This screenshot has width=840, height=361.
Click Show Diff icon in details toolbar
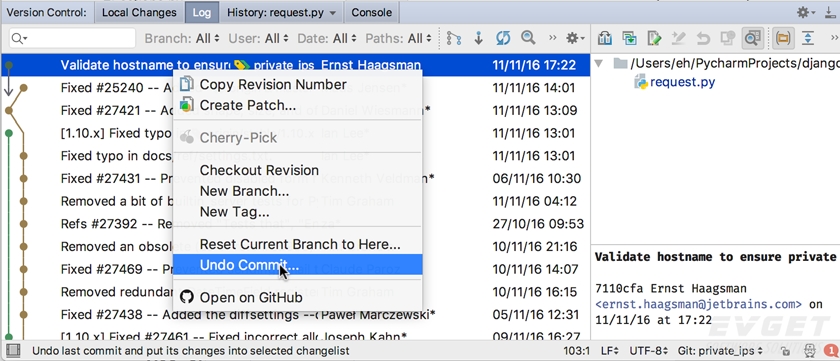[x=605, y=38]
